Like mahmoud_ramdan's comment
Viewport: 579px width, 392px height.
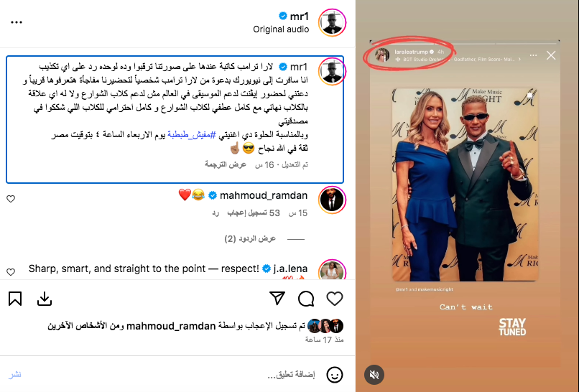coord(11,199)
